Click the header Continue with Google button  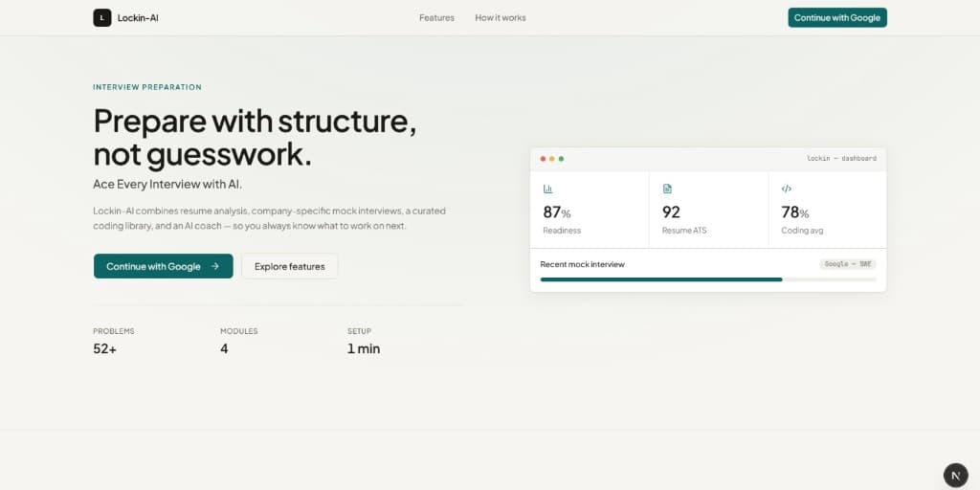point(836,17)
